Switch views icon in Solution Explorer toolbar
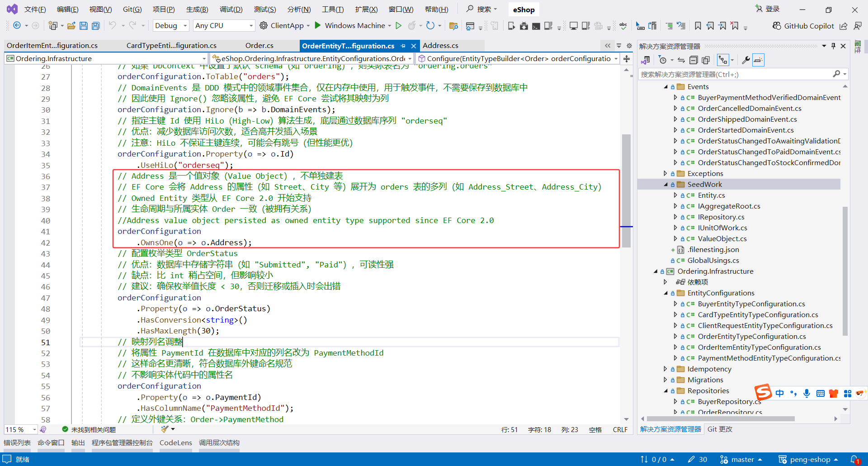868x466 pixels. [x=646, y=60]
